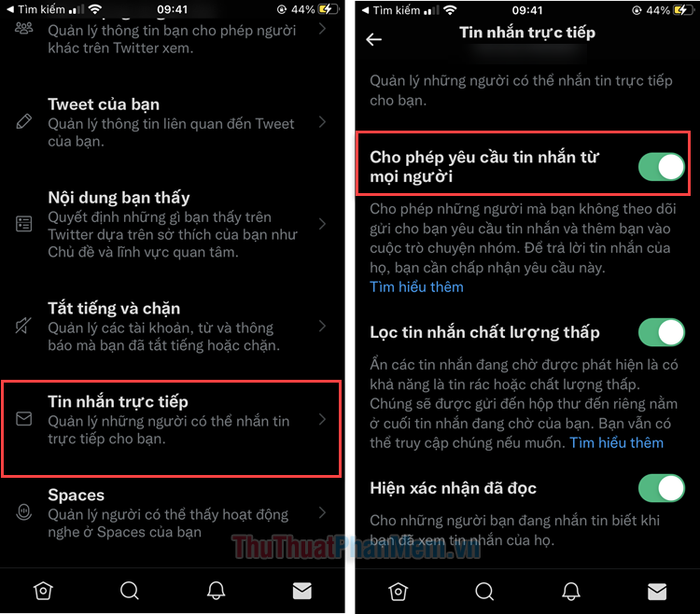
Task: Tap Tìm kiếm back link in left status bar
Action: pyautogui.click(x=36, y=9)
